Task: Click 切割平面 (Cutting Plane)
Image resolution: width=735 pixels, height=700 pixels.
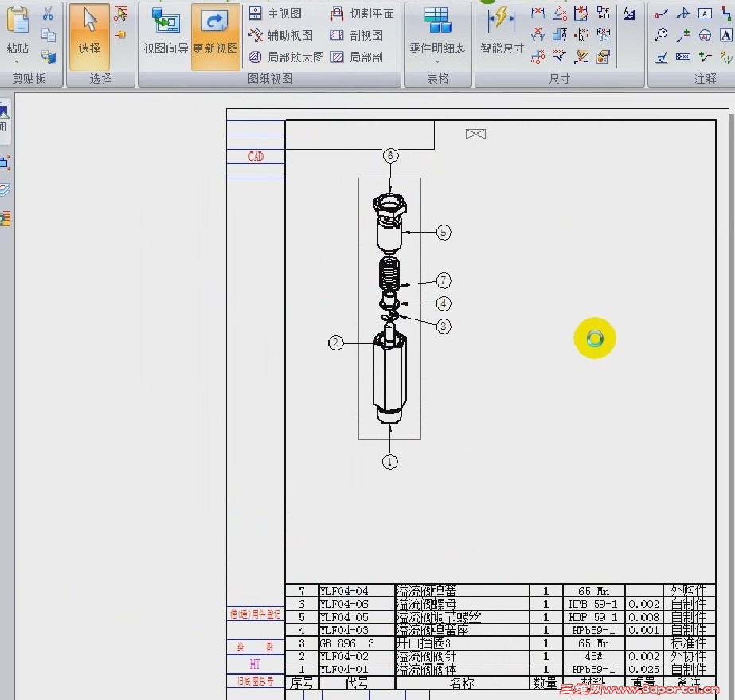Action: (362, 14)
